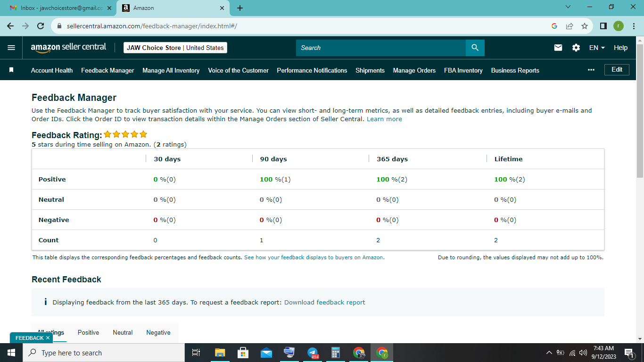644x362 pixels.
Task: Open 'See how your feedback displays' link
Action: [314, 257]
